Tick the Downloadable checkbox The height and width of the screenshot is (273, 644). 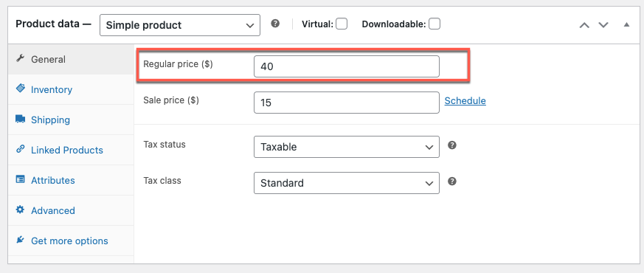click(x=434, y=24)
